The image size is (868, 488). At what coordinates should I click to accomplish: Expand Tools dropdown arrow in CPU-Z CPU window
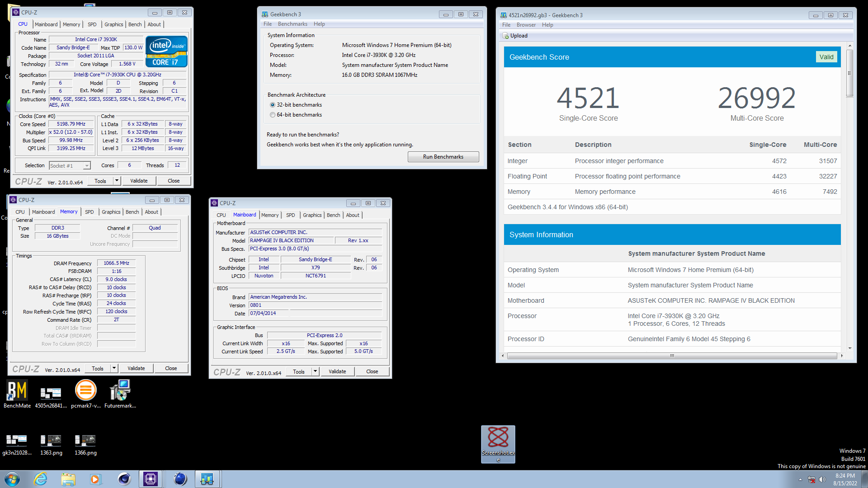(x=117, y=181)
